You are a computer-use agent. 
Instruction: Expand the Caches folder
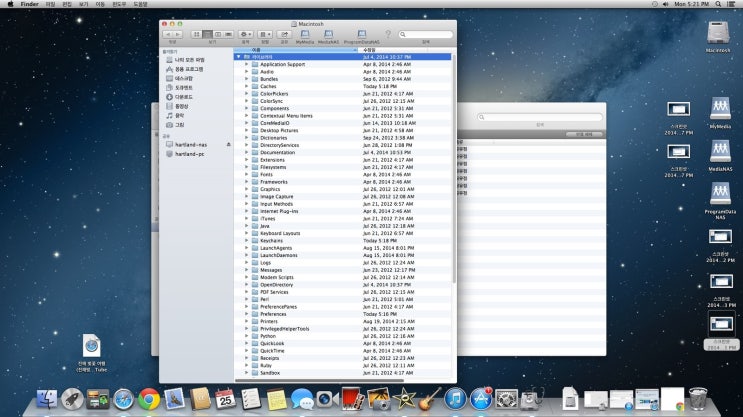(246, 86)
